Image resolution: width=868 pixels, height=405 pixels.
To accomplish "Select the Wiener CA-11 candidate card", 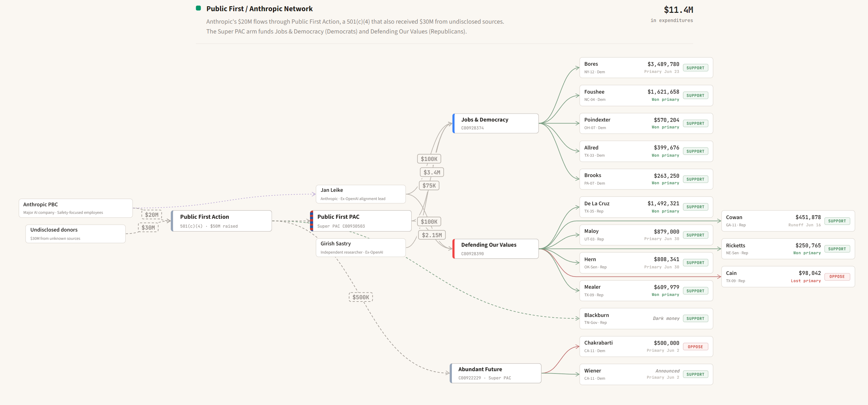I will click(x=646, y=374).
